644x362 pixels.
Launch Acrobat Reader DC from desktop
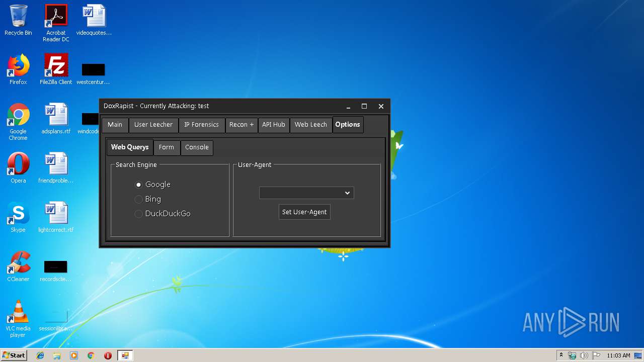coord(56,23)
